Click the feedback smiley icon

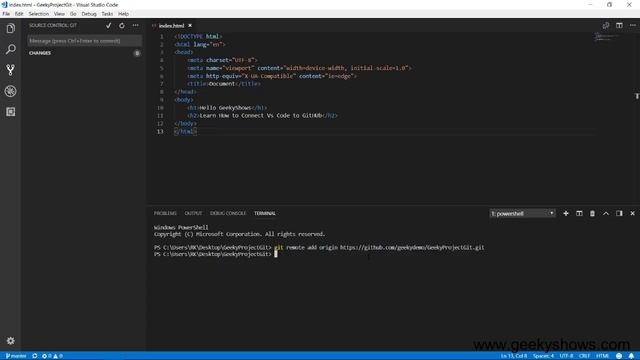[x=619, y=356]
